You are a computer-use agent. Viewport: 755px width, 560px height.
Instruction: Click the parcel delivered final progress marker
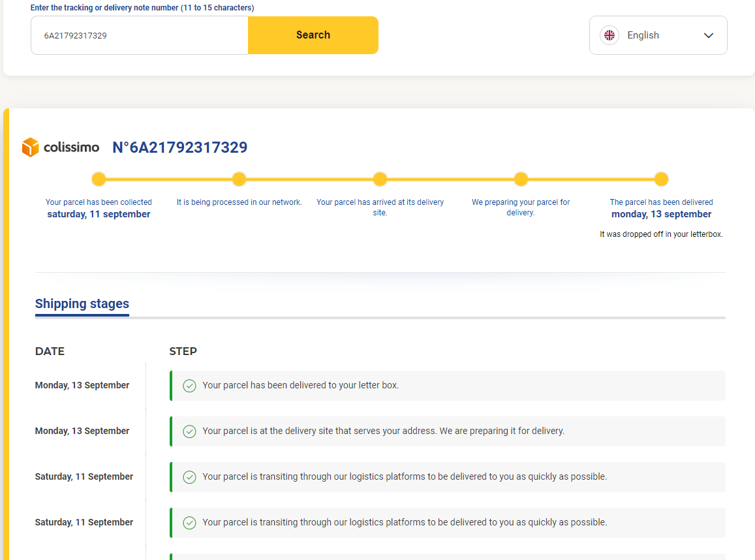[661, 179]
